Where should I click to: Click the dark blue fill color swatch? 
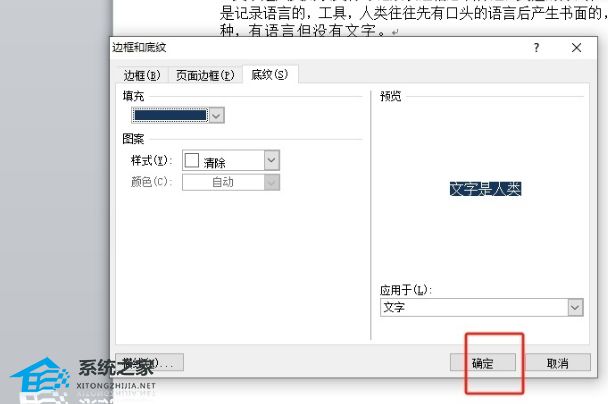pos(170,115)
